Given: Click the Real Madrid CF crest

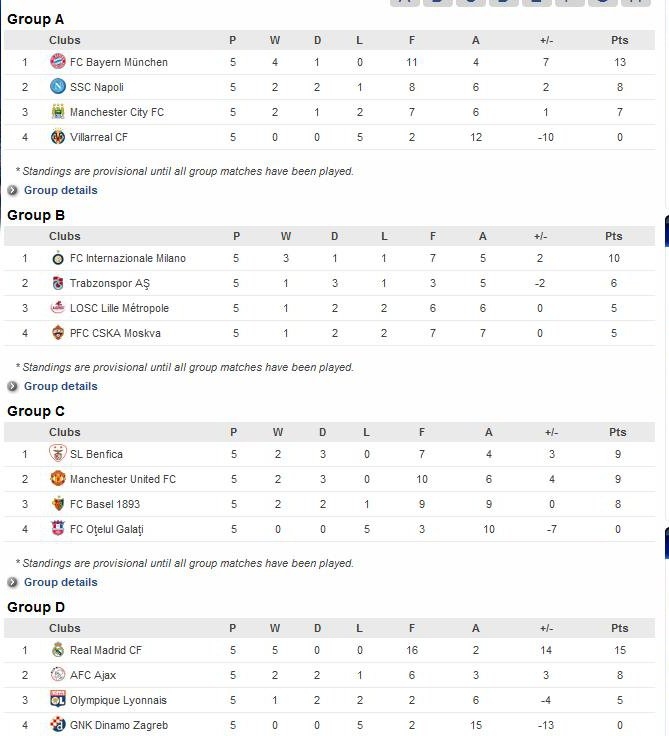Looking at the screenshot, I should (57, 650).
